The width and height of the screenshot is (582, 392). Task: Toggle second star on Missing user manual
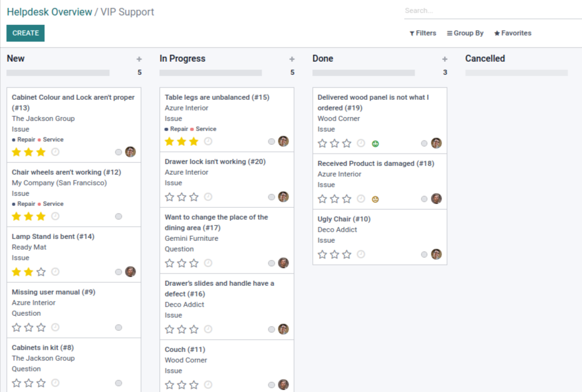coord(29,328)
